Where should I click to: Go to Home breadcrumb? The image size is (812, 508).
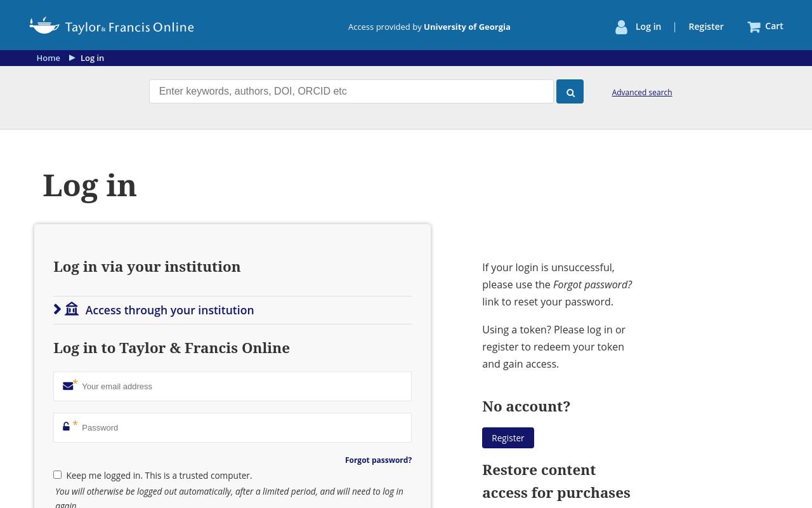[x=48, y=58]
